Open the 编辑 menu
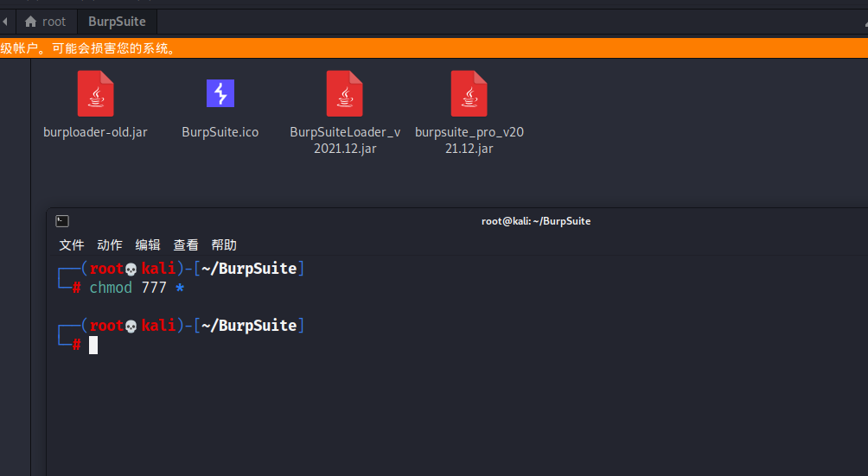The height and width of the screenshot is (476, 868). point(148,245)
